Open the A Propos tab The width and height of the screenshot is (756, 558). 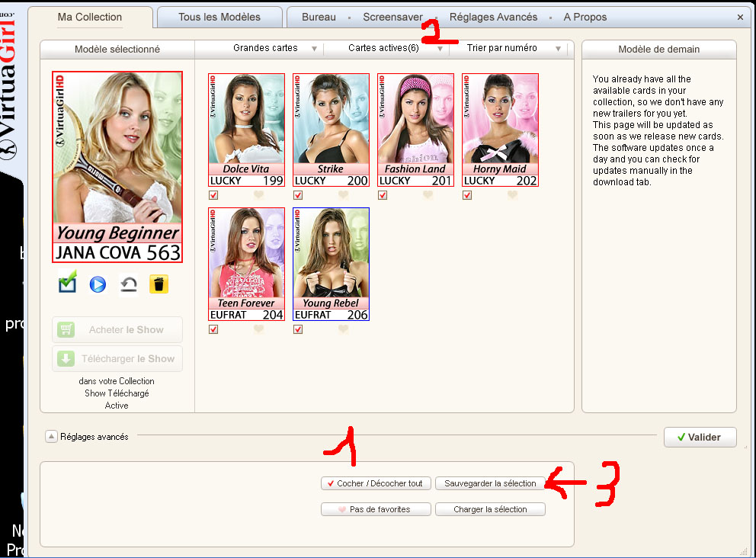click(x=585, y=17)
